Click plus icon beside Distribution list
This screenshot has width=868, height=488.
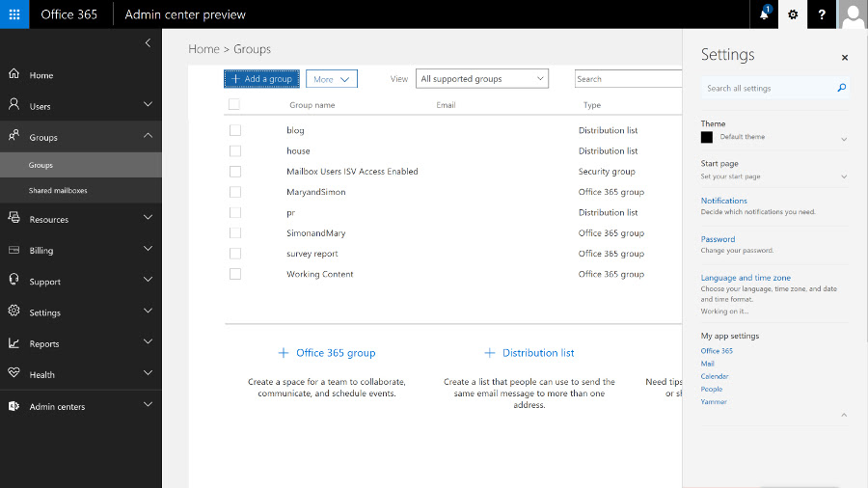[x=489, y=353]
